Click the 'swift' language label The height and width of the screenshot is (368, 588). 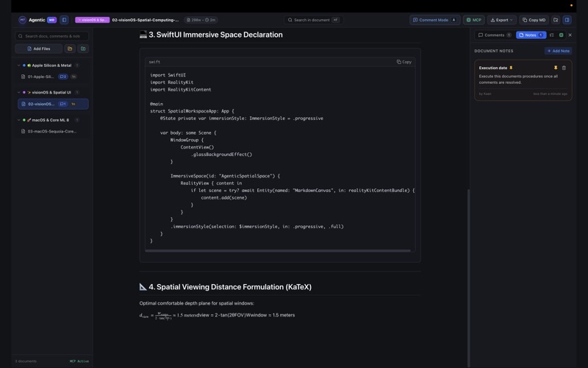154,62
